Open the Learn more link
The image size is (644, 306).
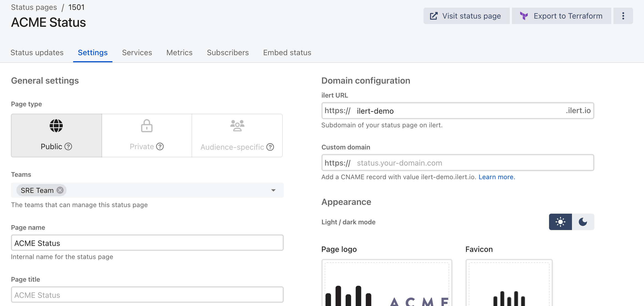[497, 177]
